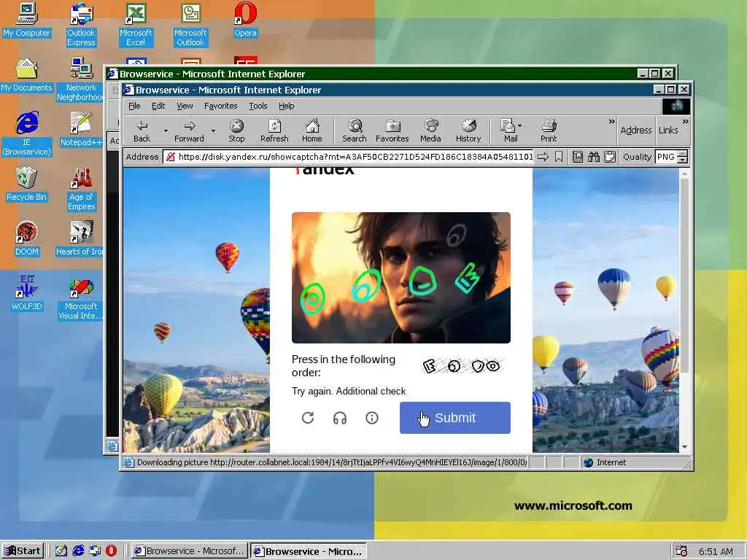Image resolution: width=747 pixels, height=560 pixels.
Task: Show browsing History
Action: 468,131
